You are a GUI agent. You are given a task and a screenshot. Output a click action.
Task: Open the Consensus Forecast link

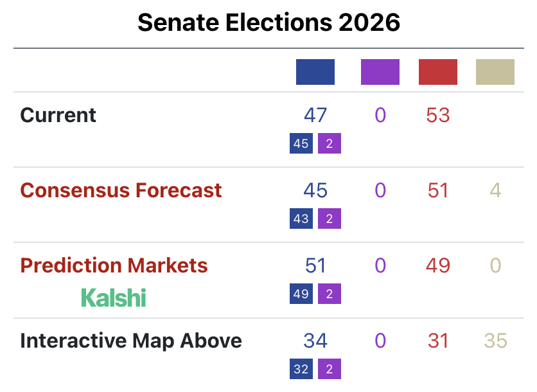[121, 190]
